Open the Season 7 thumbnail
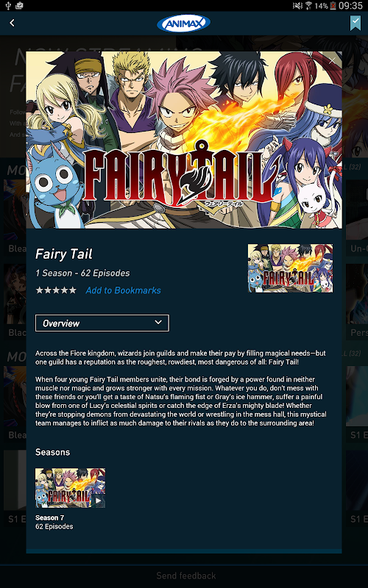The height and width of the screenshot is (588, 368). [x=70, y=488]
